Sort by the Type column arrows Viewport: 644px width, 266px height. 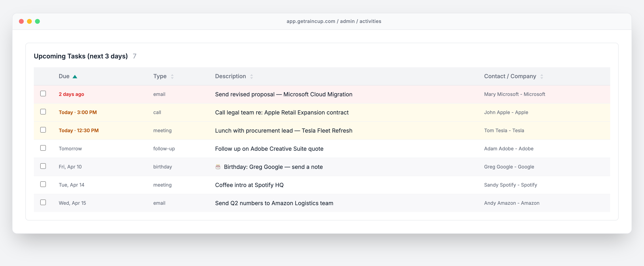click(172, 77)
